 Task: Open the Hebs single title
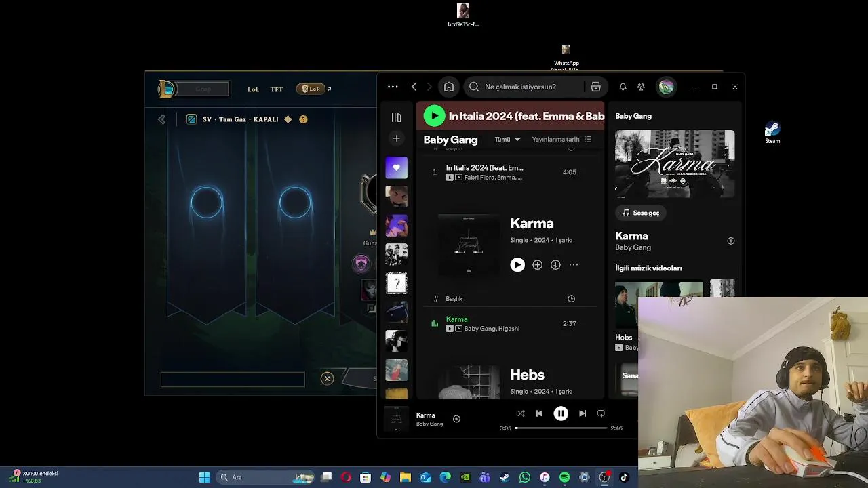527,374
